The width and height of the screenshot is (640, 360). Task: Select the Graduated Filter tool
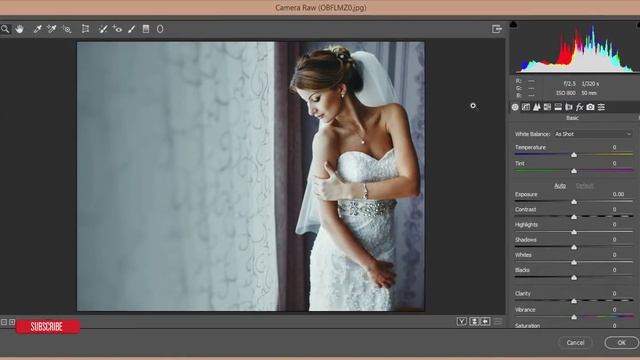point(146,29)
